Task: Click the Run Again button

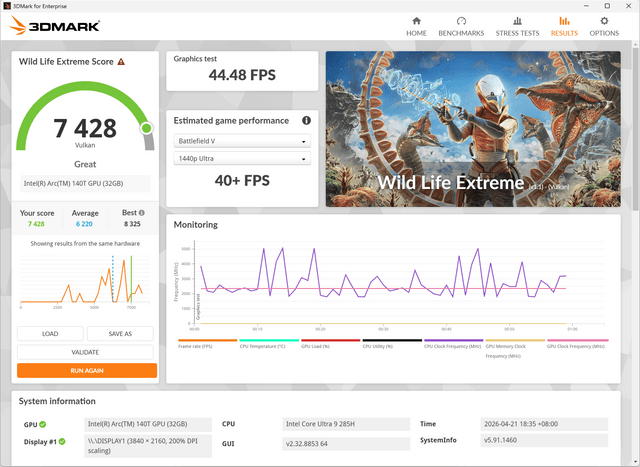Action: click(87, 371)
